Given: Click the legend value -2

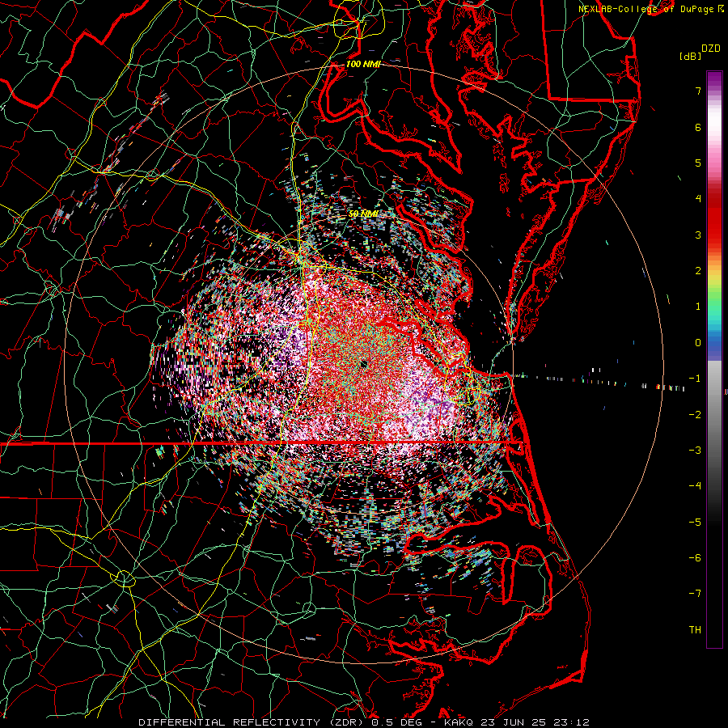Looking at the screenshot, I should click(695, 415).
